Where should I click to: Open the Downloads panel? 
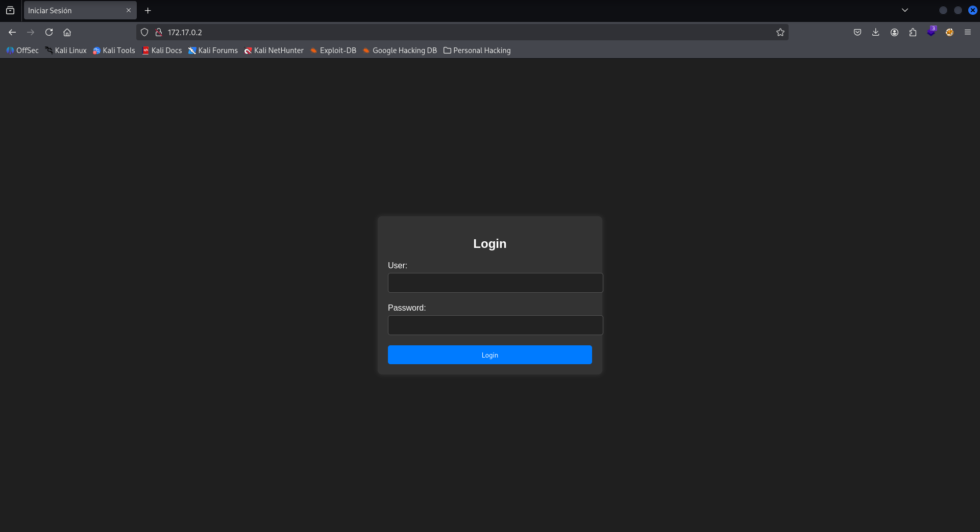[x=876, y=32]
